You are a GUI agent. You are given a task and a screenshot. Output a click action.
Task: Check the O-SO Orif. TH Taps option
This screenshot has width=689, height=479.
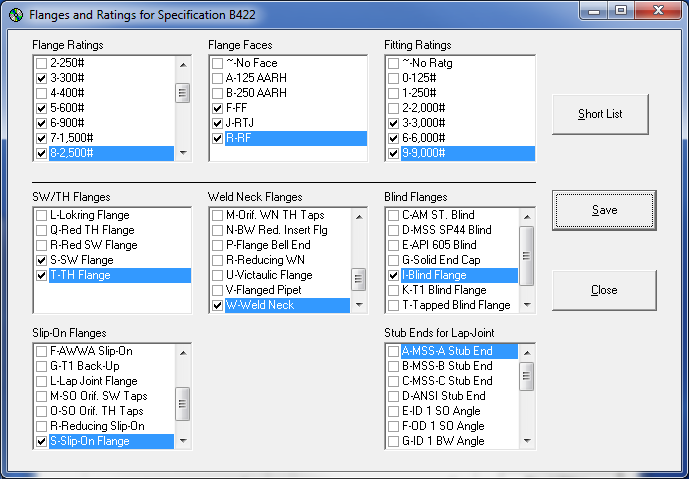(41, 411)
